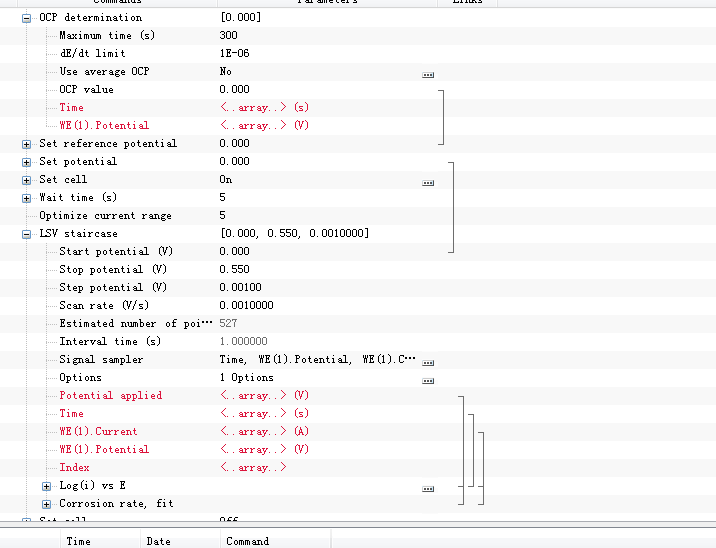The image size is (716, 548).
Task: Expand the Set reference potential node
Action: click(26, 144)
